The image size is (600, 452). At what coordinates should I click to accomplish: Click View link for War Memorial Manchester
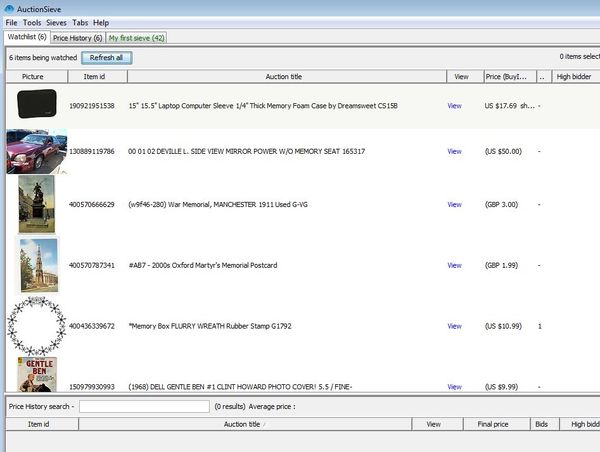[x=455, y=205]
